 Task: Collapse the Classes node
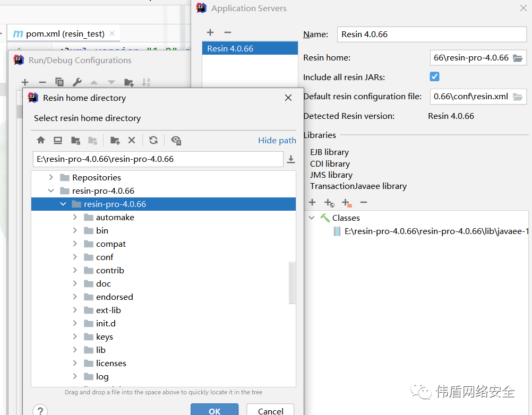click(x=312, y=218)
